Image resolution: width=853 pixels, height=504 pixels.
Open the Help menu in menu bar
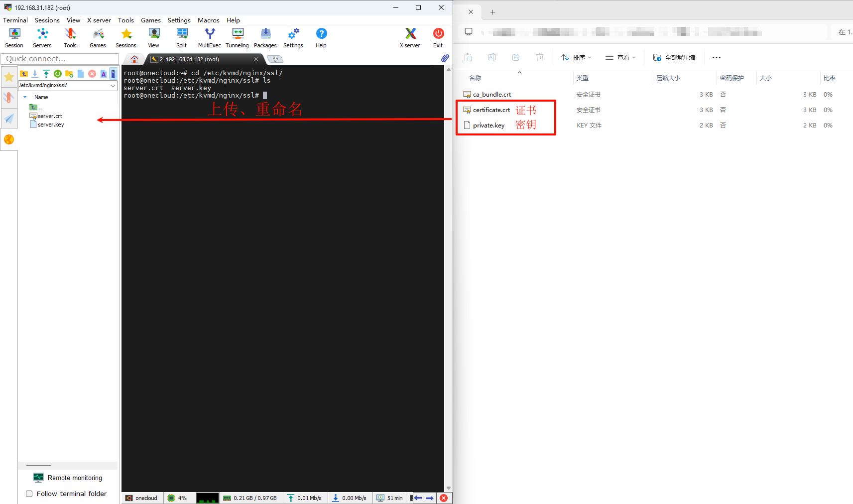click(233, 20)
